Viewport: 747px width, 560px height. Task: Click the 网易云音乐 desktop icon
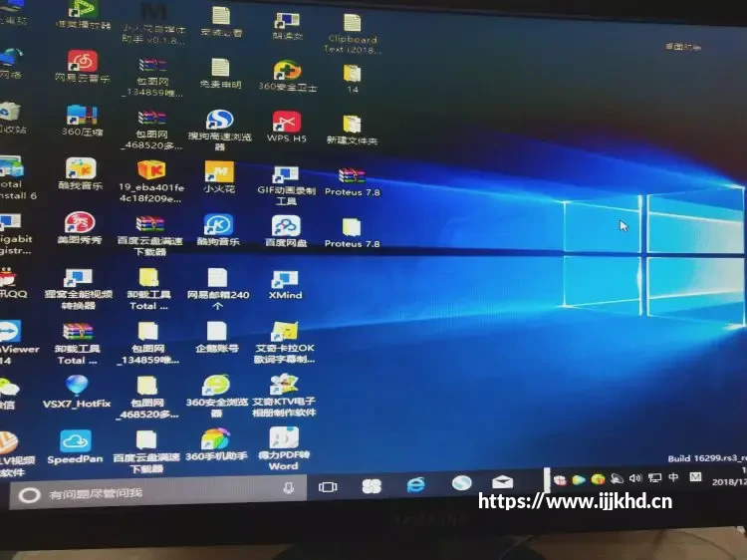(83, 66)
